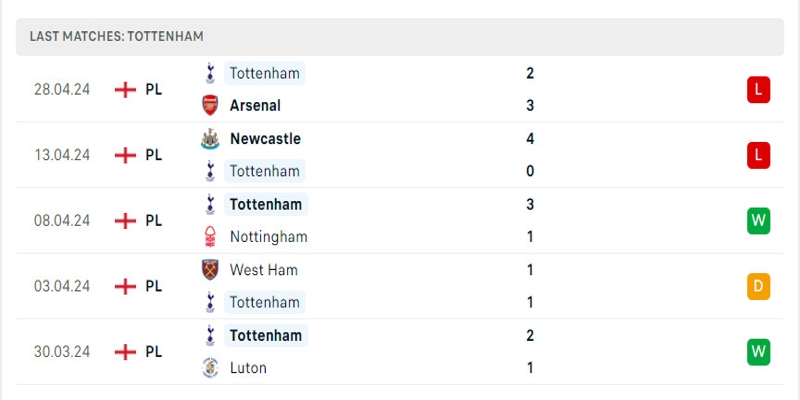Click the red L badge for Arsenal match
The width and height of the screenshot is (800, 400).
758,90
